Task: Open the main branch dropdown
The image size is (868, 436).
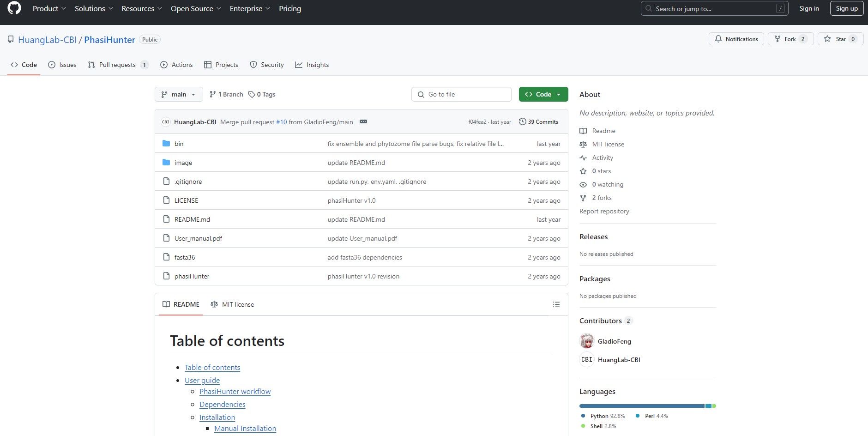Action: tap(179, 94)
